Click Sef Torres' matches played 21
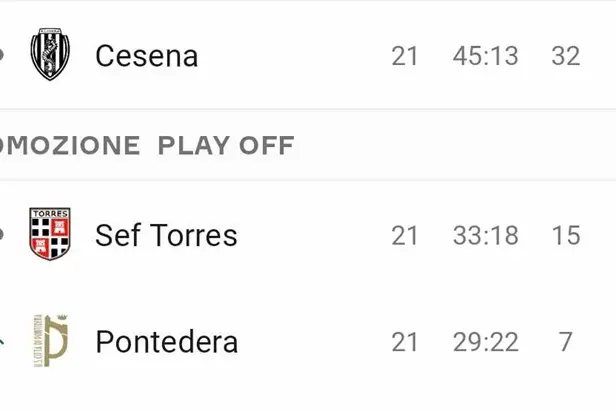This screenshot has height=411, width=616. pos(404,235)
